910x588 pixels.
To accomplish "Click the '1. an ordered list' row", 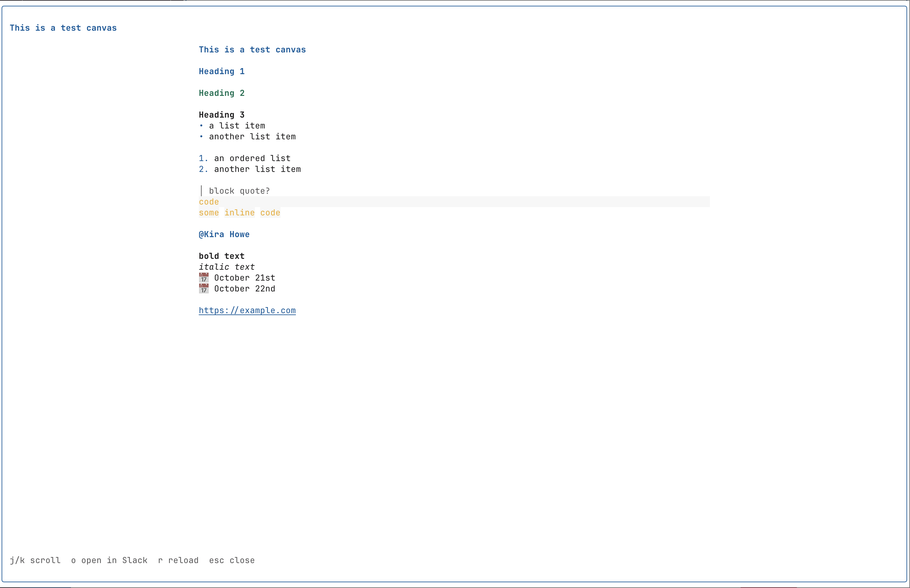I will point(245,159).
